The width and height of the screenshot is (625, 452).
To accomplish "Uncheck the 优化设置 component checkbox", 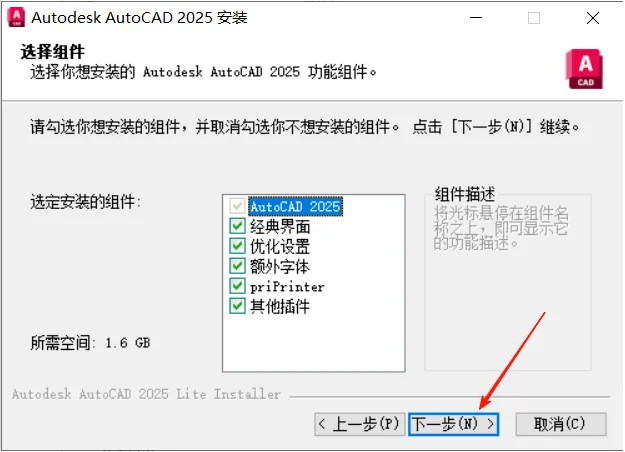I will 237,246.
